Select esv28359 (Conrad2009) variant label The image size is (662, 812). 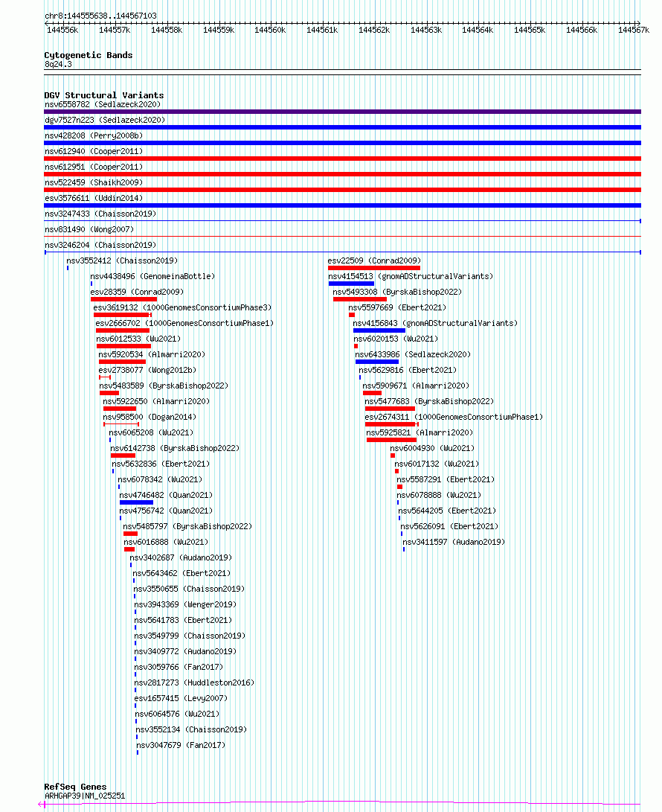click(137, 292)
